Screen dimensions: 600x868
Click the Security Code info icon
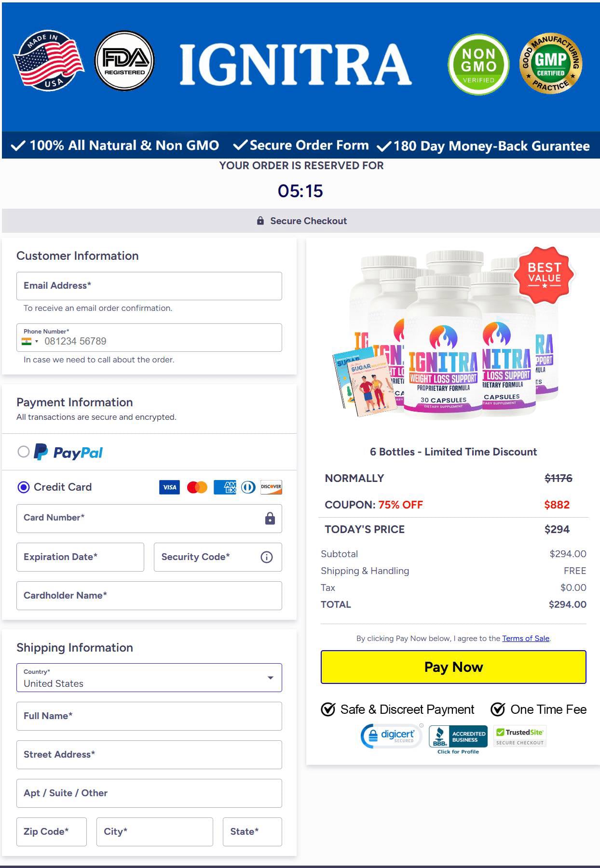(267, 557)
